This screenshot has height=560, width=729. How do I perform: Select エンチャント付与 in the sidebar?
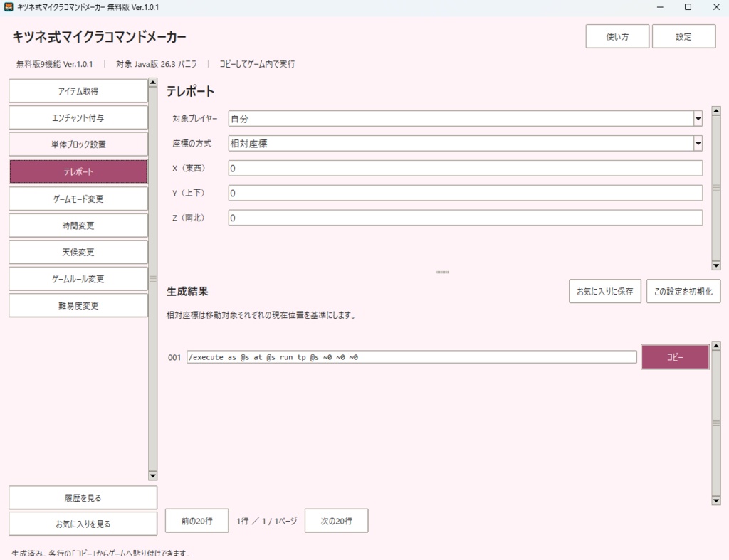point(78,117)
